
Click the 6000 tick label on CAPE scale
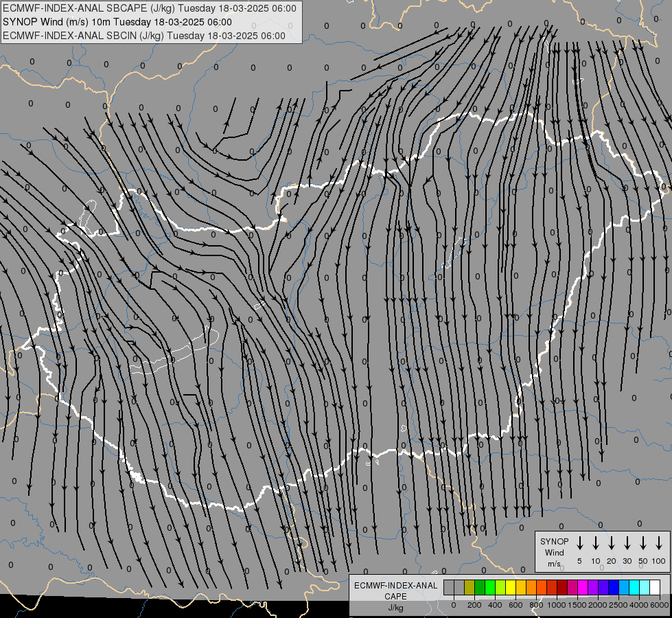(660, 605)
